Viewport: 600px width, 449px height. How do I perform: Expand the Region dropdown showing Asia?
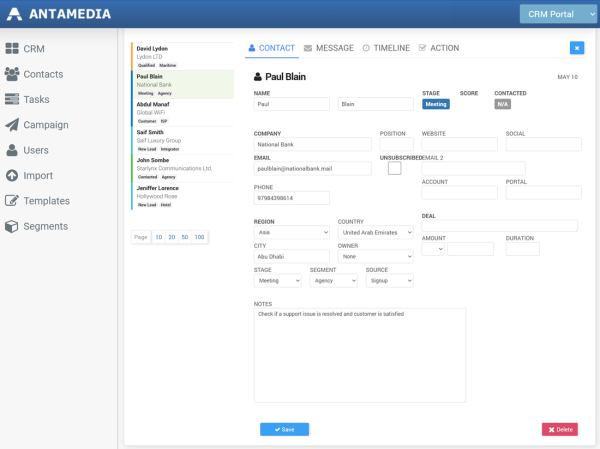pos(292,232)
